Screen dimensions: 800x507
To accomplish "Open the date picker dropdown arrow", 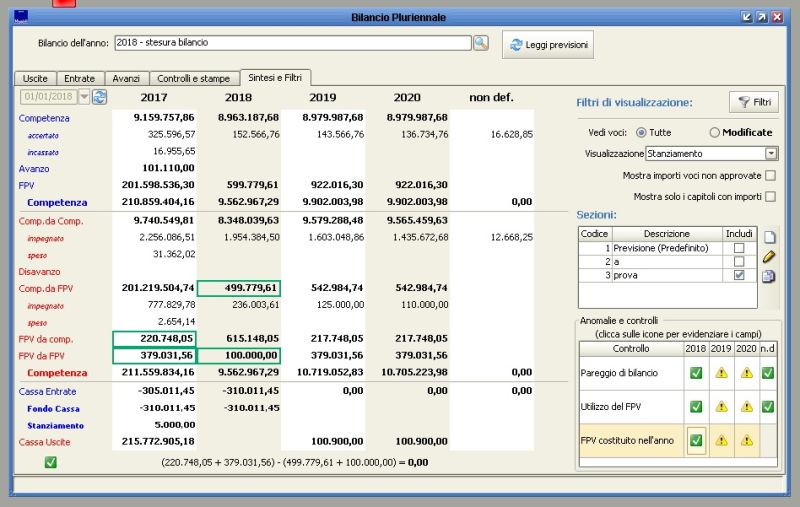I will 84,97.
